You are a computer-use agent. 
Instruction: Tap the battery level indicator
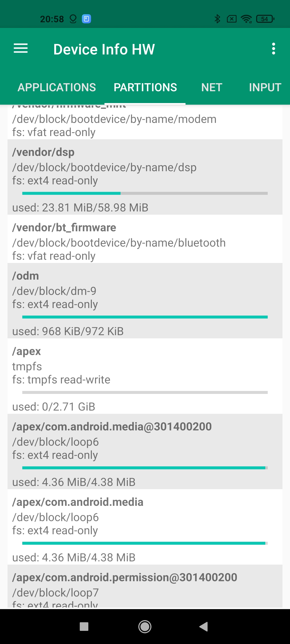[265, 19]
